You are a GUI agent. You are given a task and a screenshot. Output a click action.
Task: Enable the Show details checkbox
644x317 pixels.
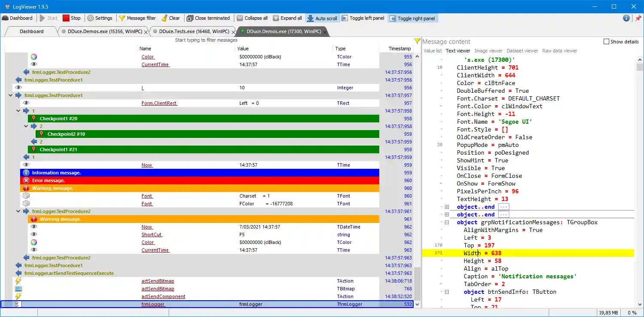tap(607, 41)
